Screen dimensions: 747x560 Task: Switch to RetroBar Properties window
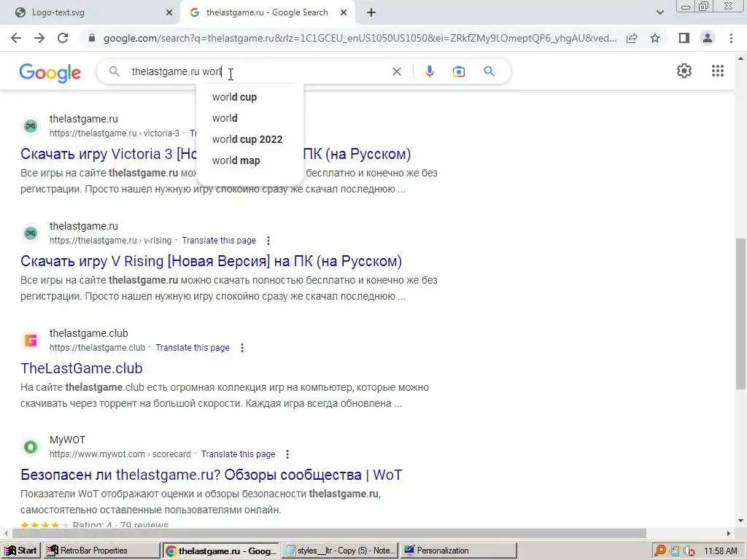coord(102,551)
